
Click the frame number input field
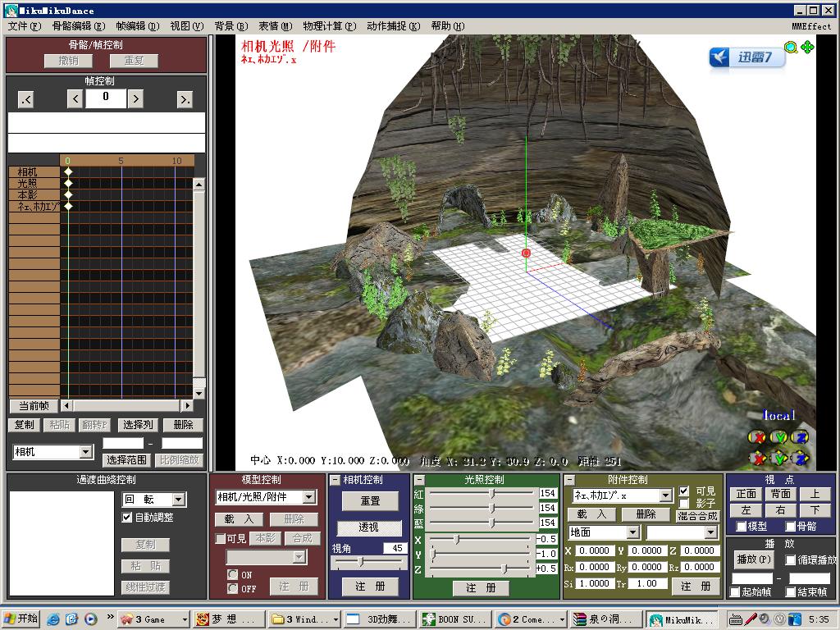pyautogui.click(x=106, y=98)
